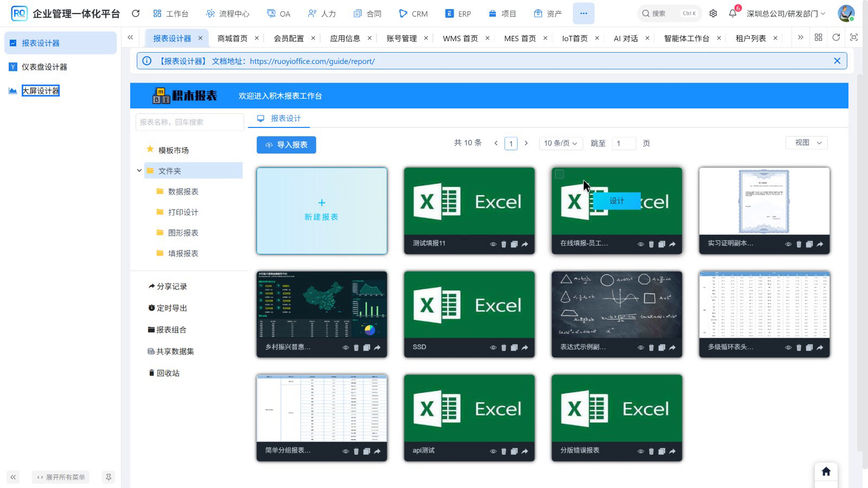Go to next page of reports
The image size is (868, 488).
[526, 143]
